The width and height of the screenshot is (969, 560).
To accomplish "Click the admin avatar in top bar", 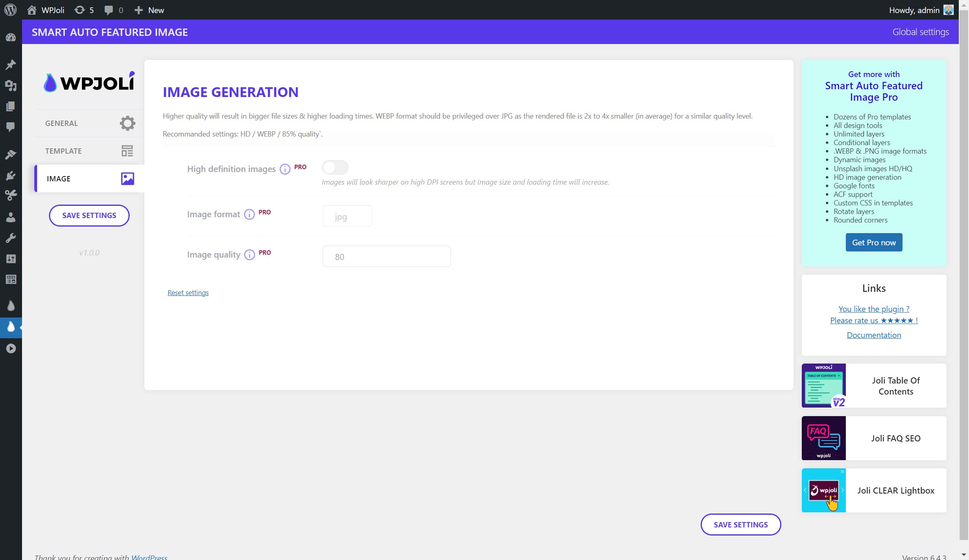I will (x=949, y=10).
